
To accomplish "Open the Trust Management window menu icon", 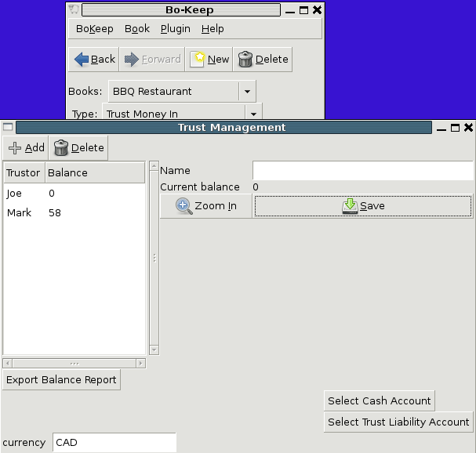I will [8, 128].
